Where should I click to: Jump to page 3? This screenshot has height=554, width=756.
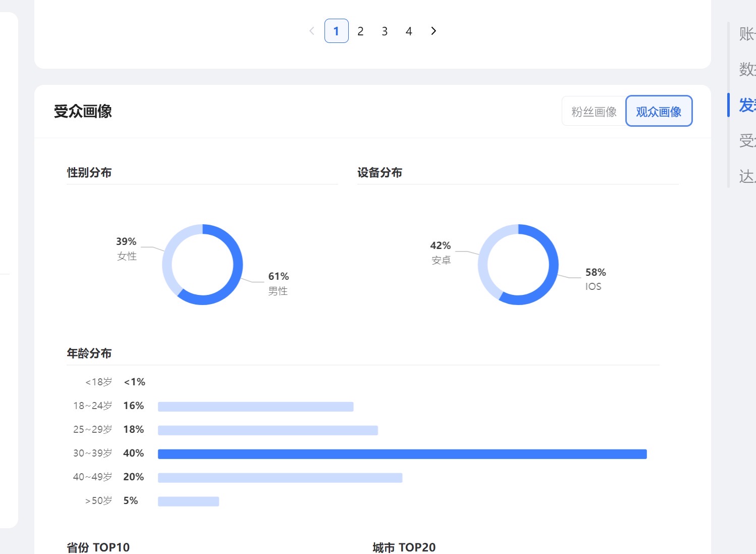385,31
